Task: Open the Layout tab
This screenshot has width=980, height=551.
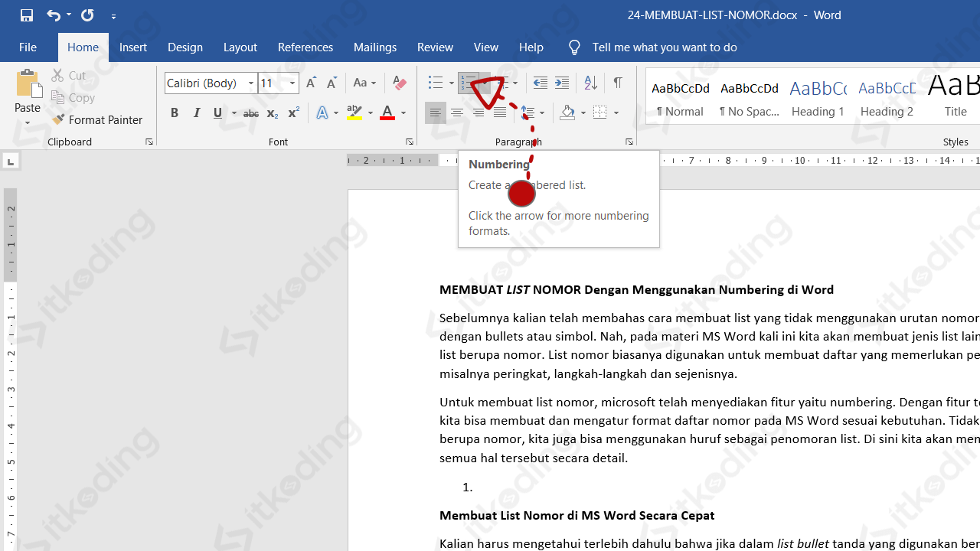Action: coord(240,47)
